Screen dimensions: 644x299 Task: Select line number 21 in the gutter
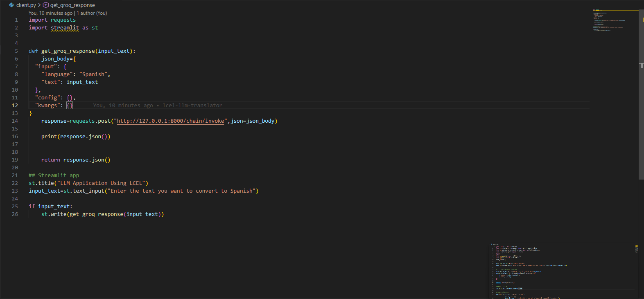[15, 175]
